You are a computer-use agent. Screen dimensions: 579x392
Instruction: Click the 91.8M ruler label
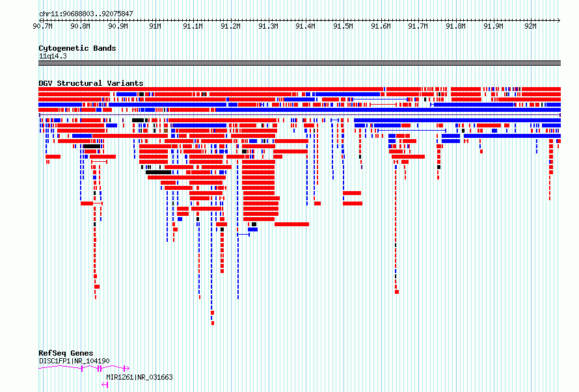(x=455, y=26)
